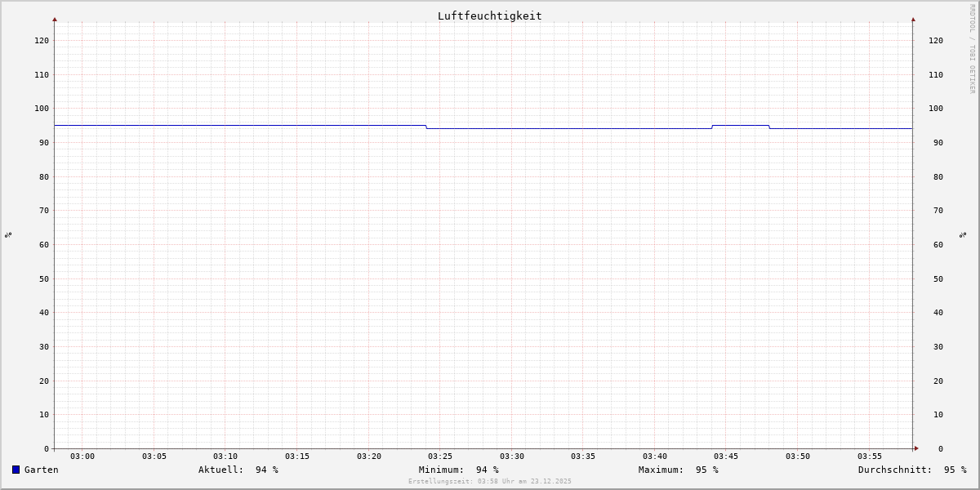Click the blue Garten legend color box
This screenshot has height=490, width=980.
[x=16, y=470]
